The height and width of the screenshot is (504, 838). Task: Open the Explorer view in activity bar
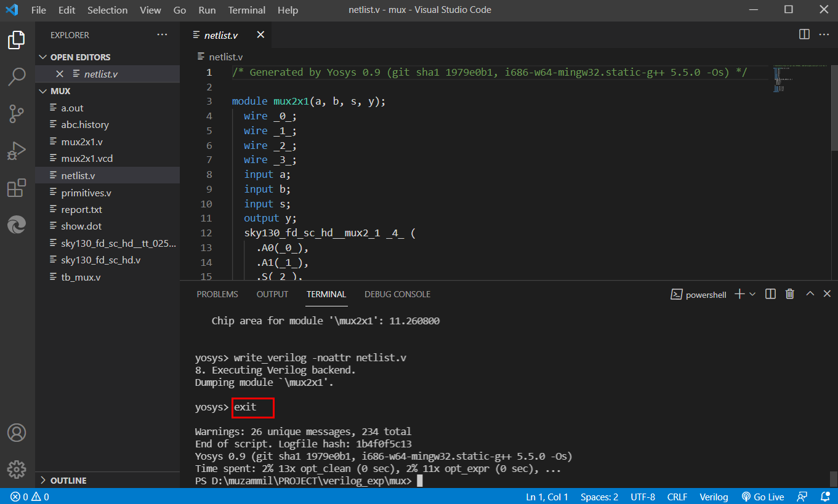tap(17, 41)
